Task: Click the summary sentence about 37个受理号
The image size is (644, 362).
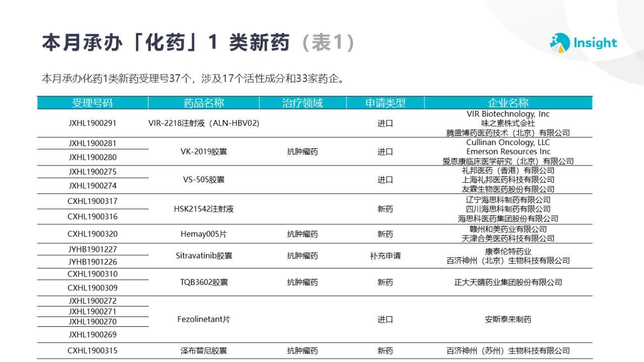Action: 193,79
